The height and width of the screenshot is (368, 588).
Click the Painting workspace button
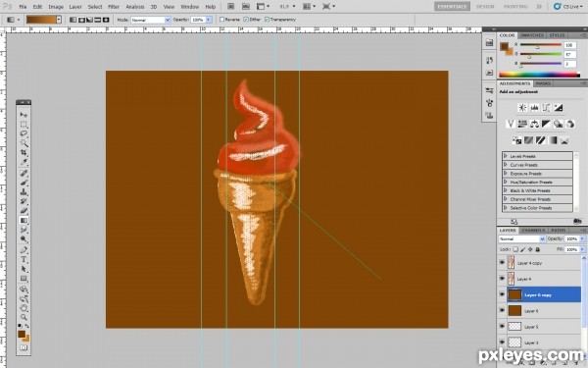(x=515, y=7)
